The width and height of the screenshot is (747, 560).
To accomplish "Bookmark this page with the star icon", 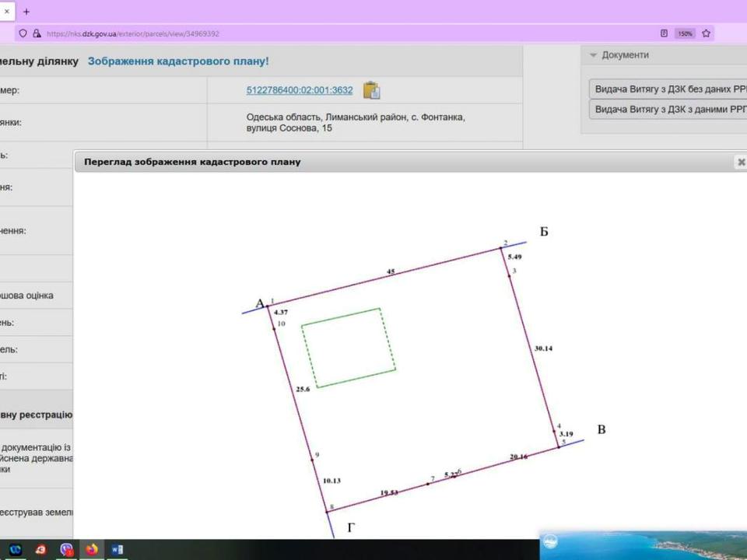I will tap(707, 33).
